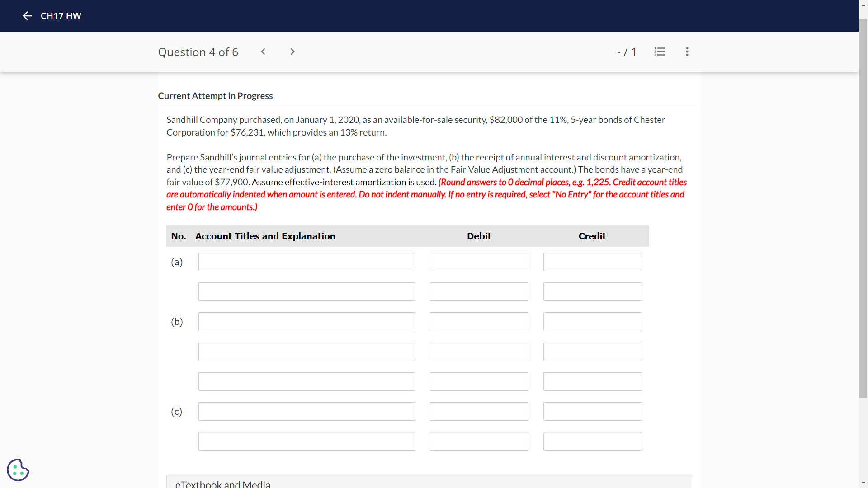The width and height of the screenshot is (868, 488).
Task: Click the account title field for entry (c)
Action: 307,412
